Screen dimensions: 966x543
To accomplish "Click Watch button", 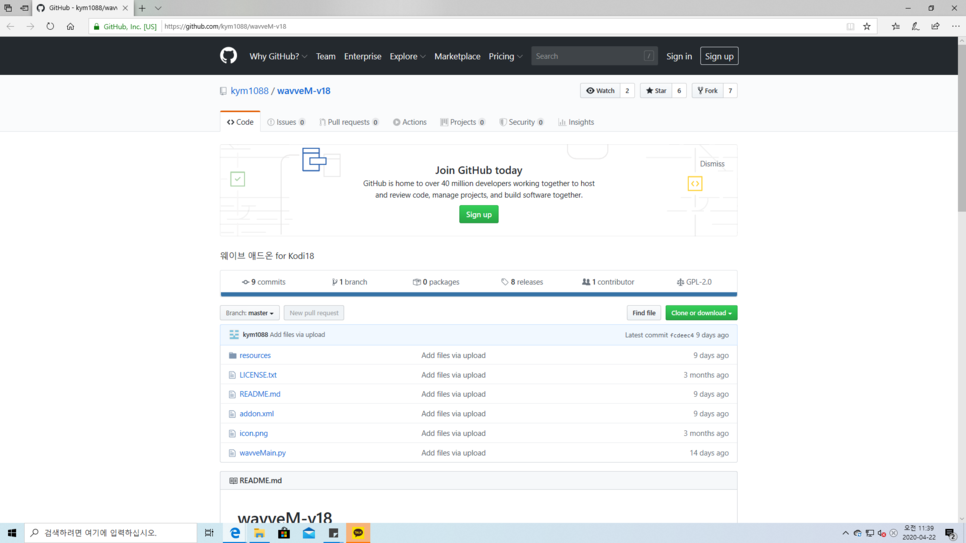I will click(601, 91).
